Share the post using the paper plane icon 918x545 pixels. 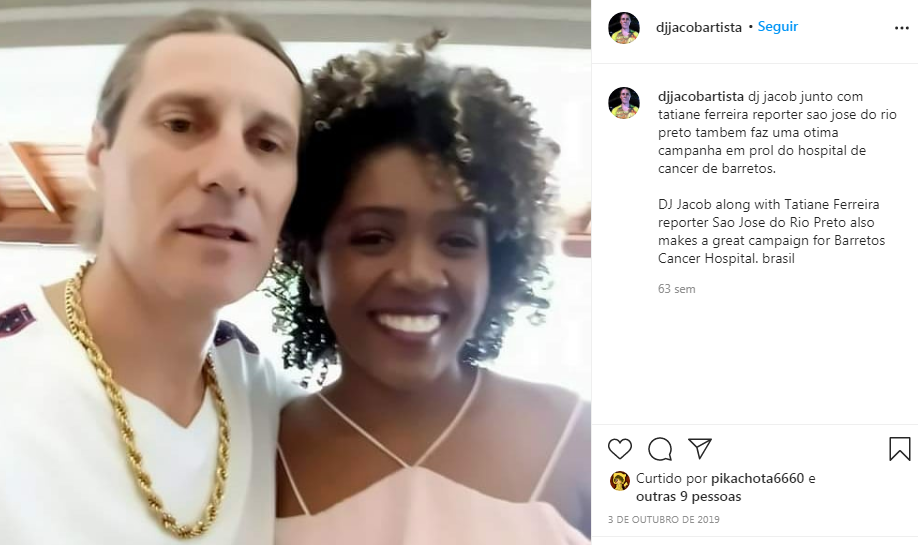[700, 448]
